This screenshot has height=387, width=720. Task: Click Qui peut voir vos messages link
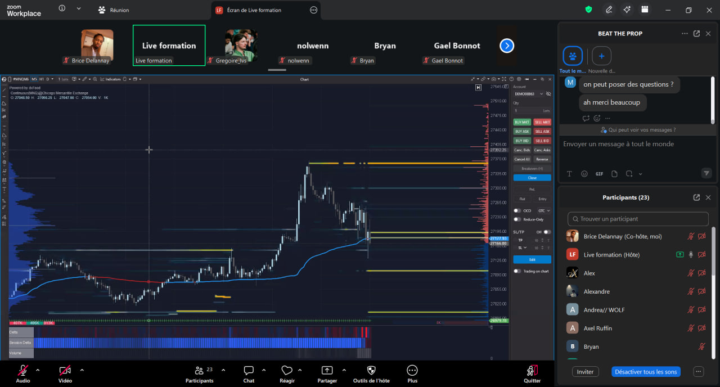(638, 130)
